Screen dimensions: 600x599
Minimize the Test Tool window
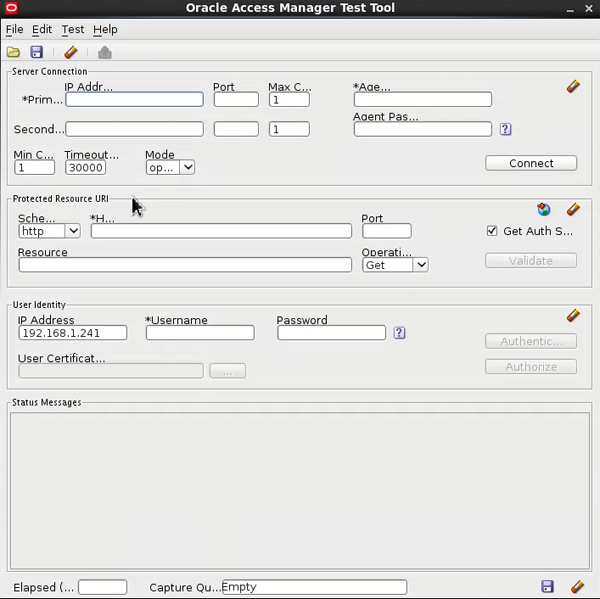tap(570, 8)
